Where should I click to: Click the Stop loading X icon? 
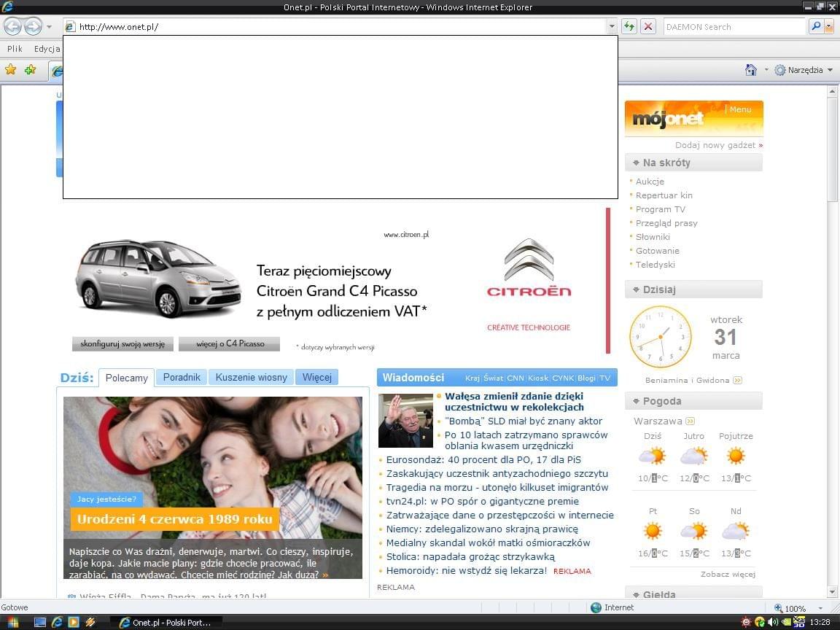point(647,26)
